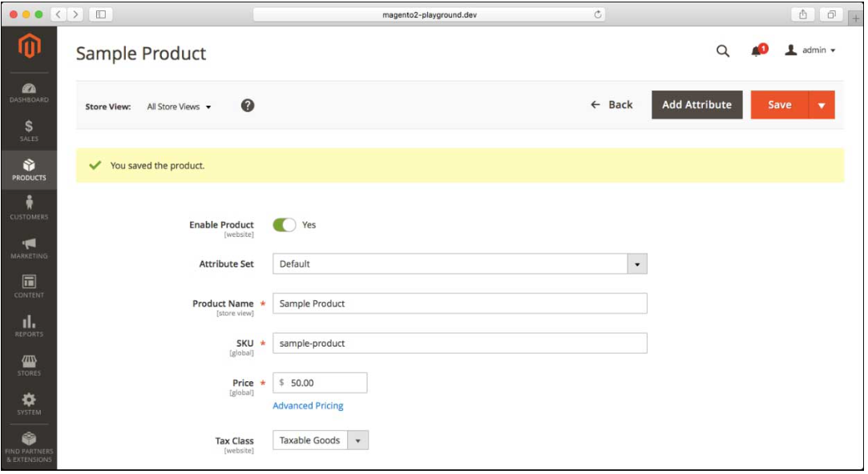
Task: Open the Customers sidebar section
Action: tap(29, 207)
